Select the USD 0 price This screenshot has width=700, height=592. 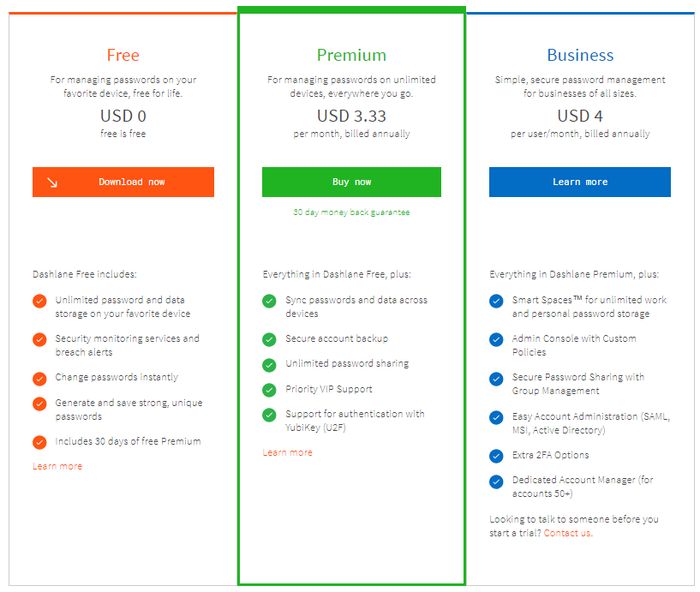click(x=123, y=116)
